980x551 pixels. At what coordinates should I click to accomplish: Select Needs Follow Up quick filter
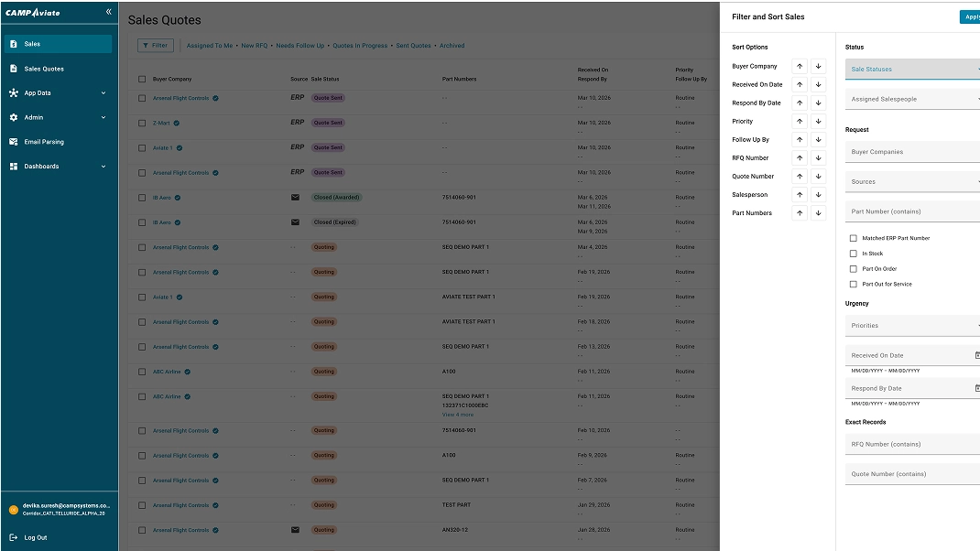pos(300,46)
